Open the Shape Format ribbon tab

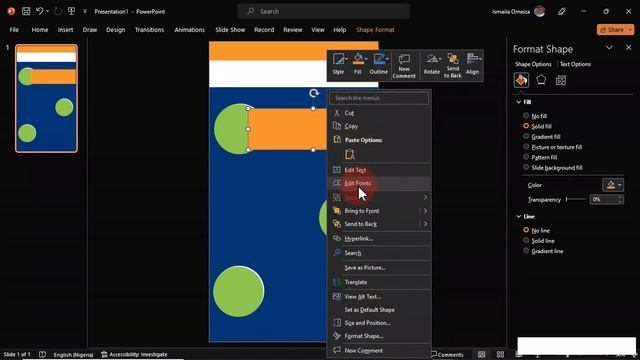tap(375, 30)
